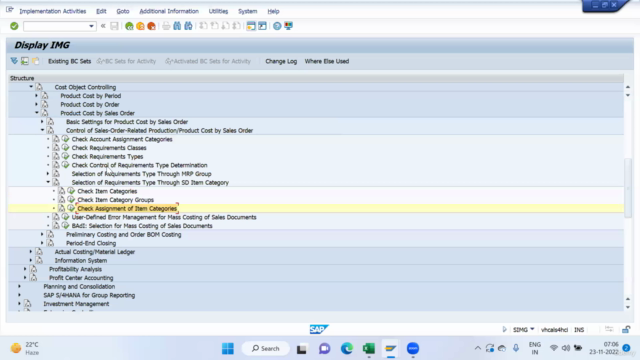Select SAP S/4HANA for Group Reporting item
Viewport: 640px width, 360px height.
[x=89, y=295]
